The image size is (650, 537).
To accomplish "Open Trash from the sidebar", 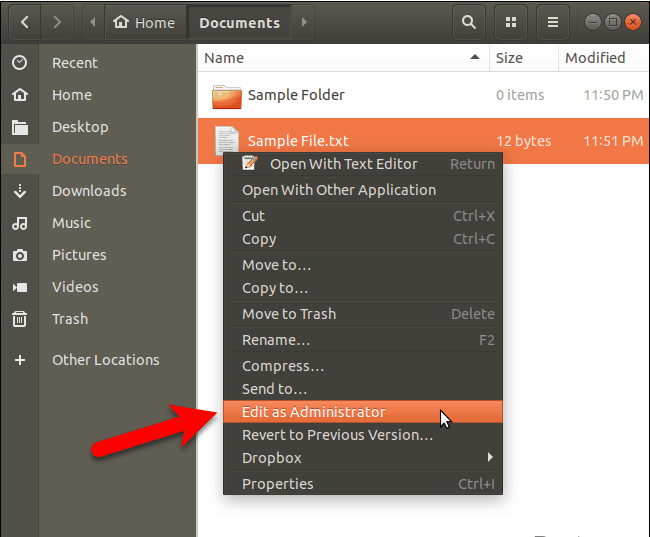I will pos(70,319).
